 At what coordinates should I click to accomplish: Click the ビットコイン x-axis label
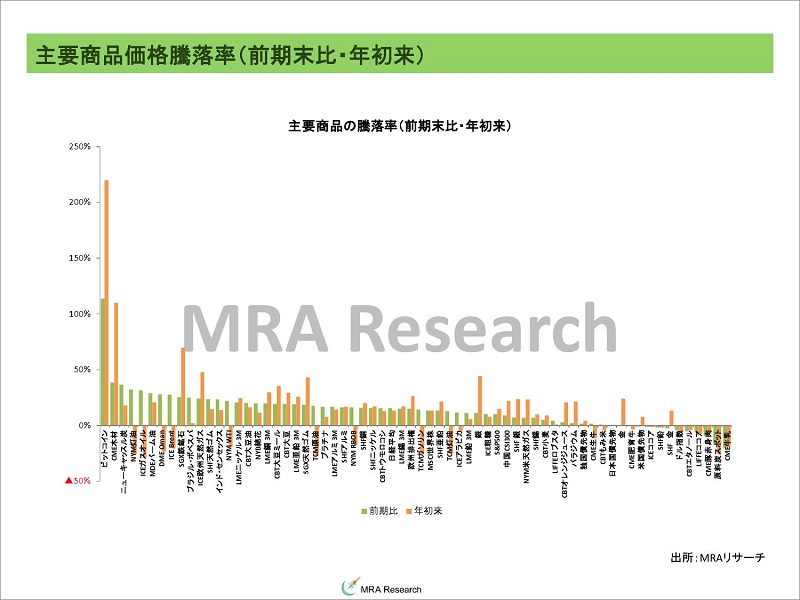(105, 453)
